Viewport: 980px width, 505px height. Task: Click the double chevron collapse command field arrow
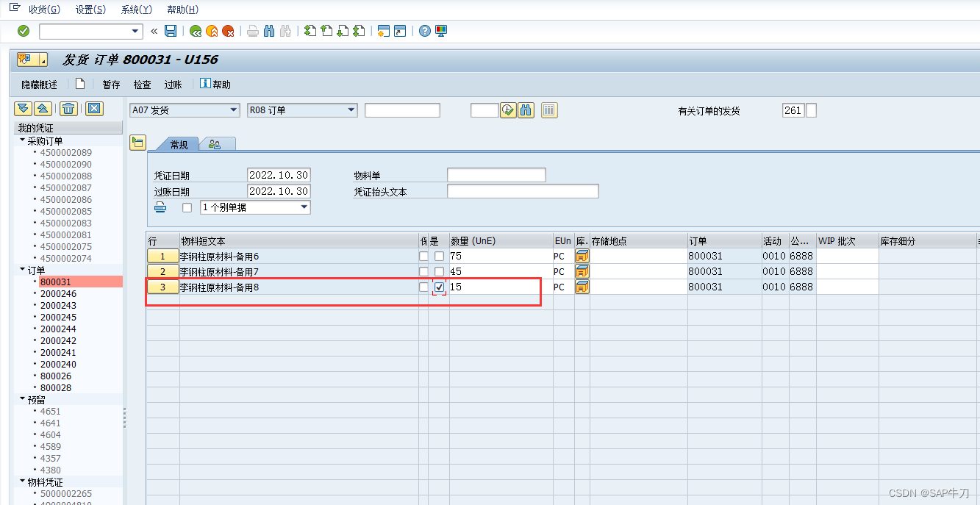coord(154,31)
